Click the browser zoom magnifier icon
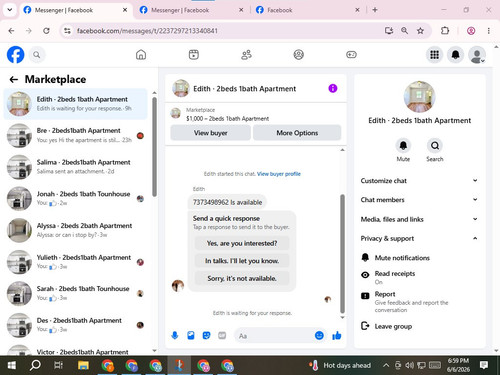Screen dimensions: 500x375 pyautogui.click(x=404, y=31)
